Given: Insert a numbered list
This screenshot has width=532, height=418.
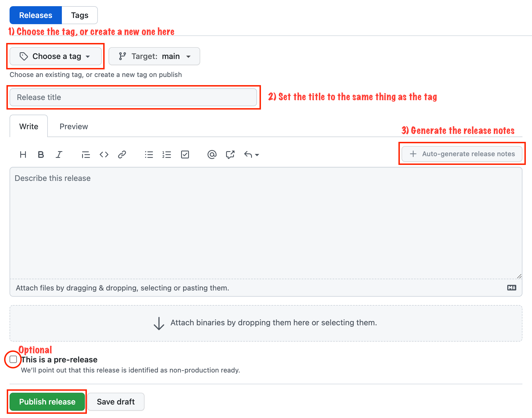Looking at the screenshot, I should tap(167, 155).
